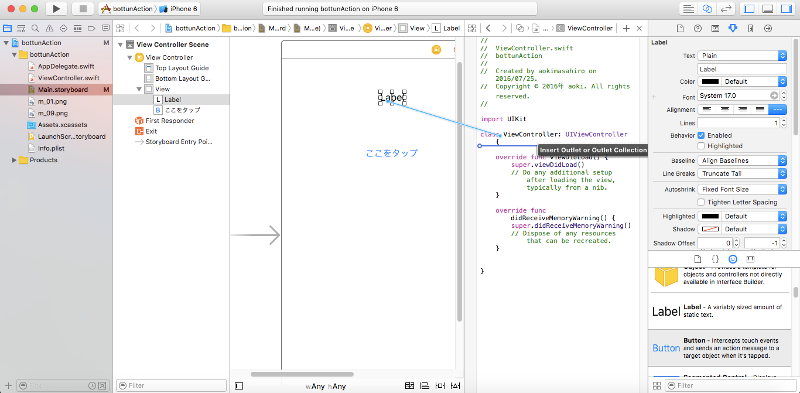
Task: Collapse the bottunAction project root
Action: [x=6, y=43]
